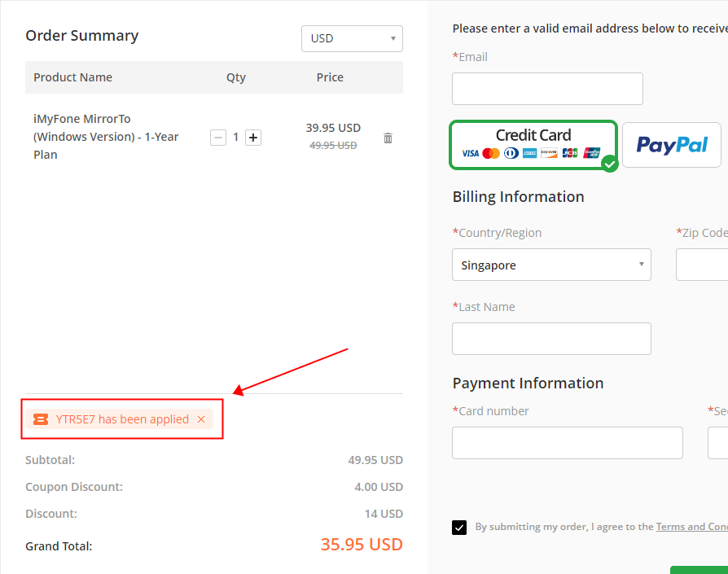Click the 14 USD discount value

point(384,514)
